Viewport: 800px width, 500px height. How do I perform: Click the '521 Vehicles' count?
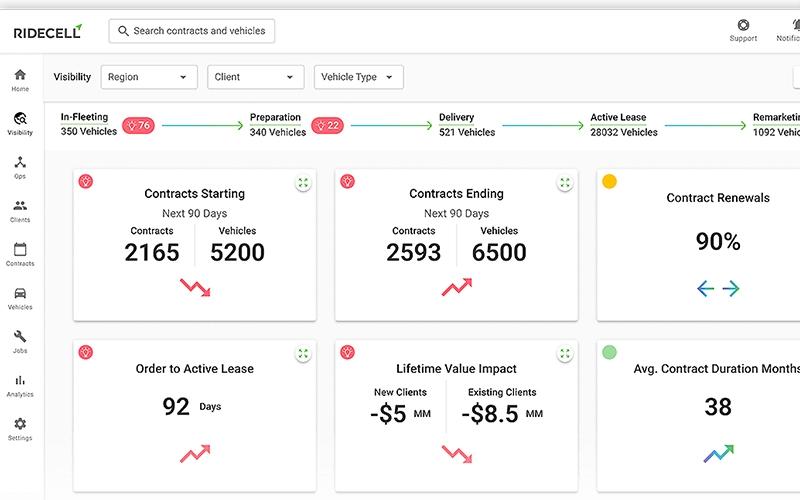click(467, 132)
